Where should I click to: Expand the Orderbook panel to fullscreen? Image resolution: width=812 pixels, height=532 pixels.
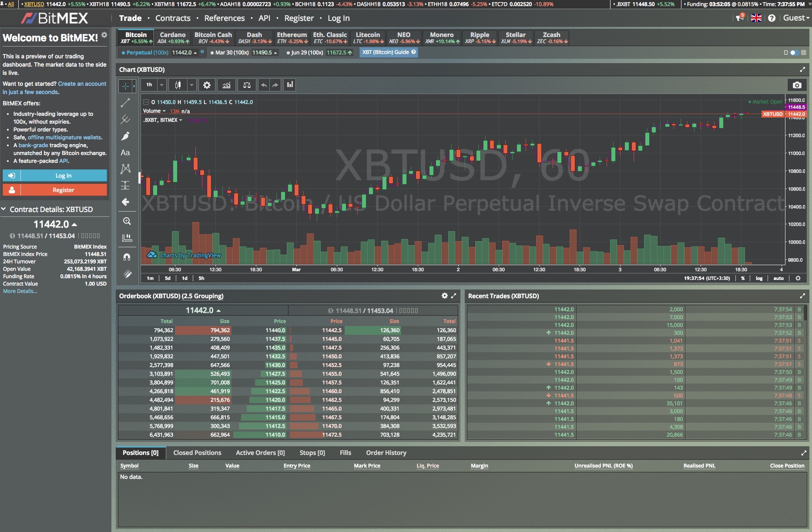tap(453, 296)
